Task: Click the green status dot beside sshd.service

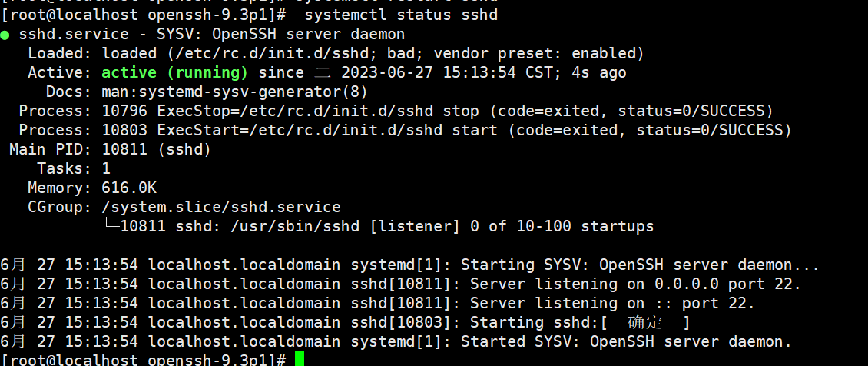Action: (5, 35)
